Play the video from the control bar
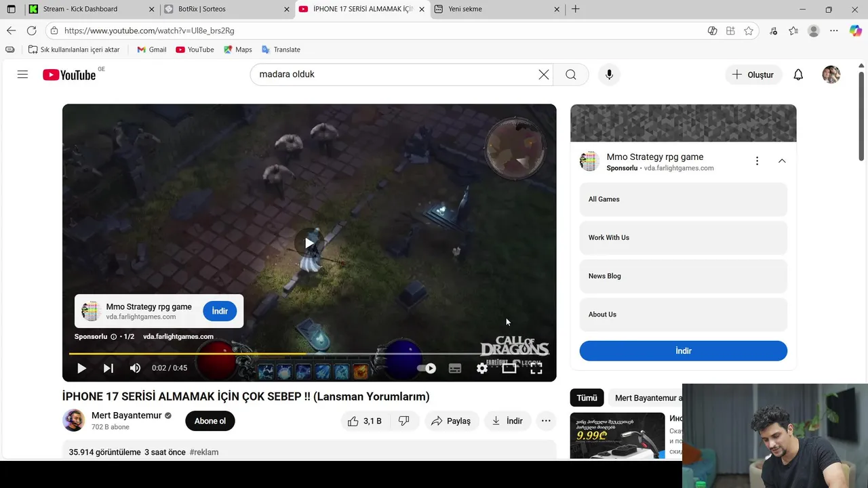The height and width of the screenshot is (488, 868). [x=81, y=368]
